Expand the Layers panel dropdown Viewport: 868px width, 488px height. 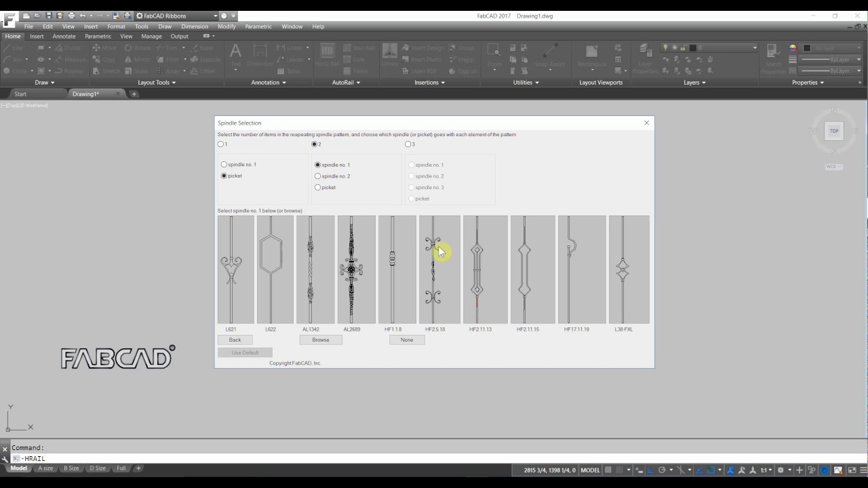(x=694, y=83)
